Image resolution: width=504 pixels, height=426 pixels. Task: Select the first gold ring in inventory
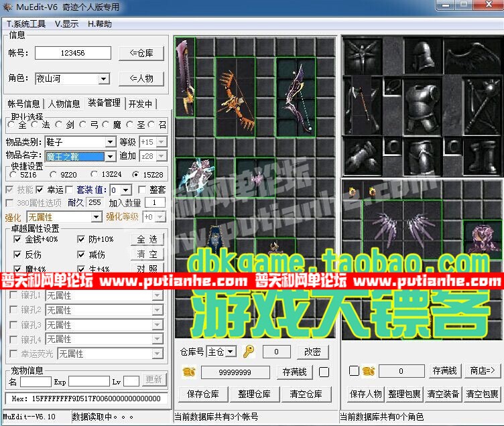point(353,192)
